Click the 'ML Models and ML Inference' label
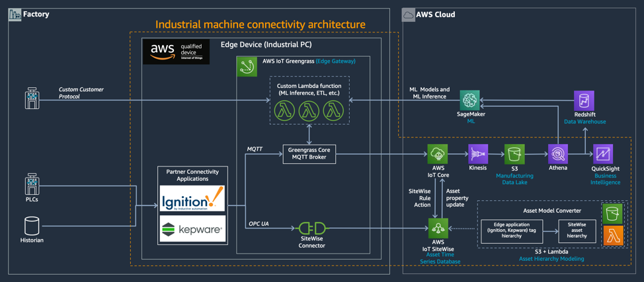The image size is (644, 282). 429,92
